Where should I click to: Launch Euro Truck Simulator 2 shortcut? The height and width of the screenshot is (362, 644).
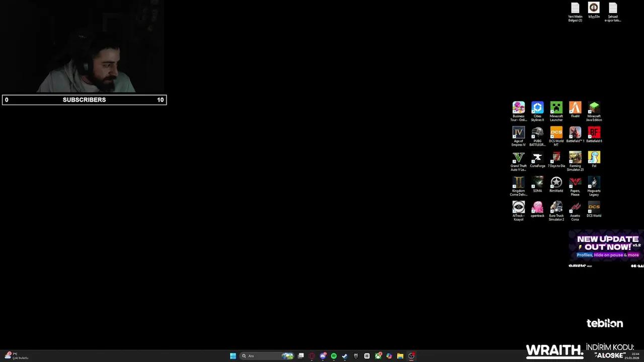[556, 207]
